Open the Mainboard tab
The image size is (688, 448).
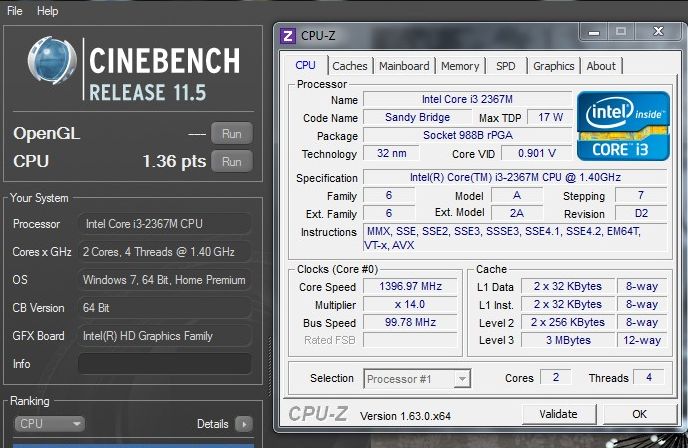404,66
